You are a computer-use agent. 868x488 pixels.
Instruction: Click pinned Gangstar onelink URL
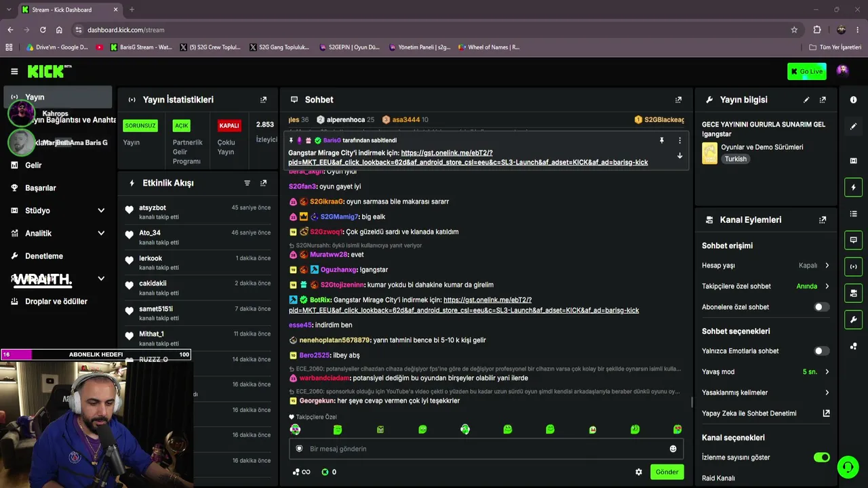coord(468,158)
